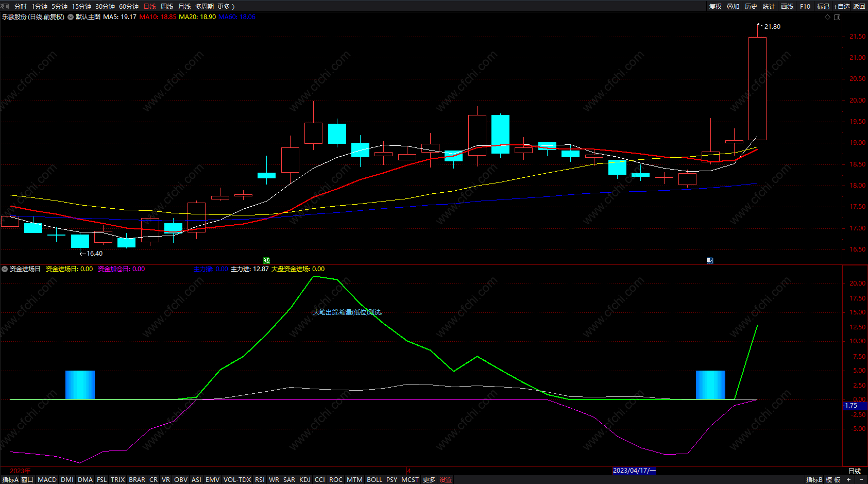The height and width of the screenshot is (484, 868).
Task: Select the EMV indicator tab
Action: pos(212,479)
